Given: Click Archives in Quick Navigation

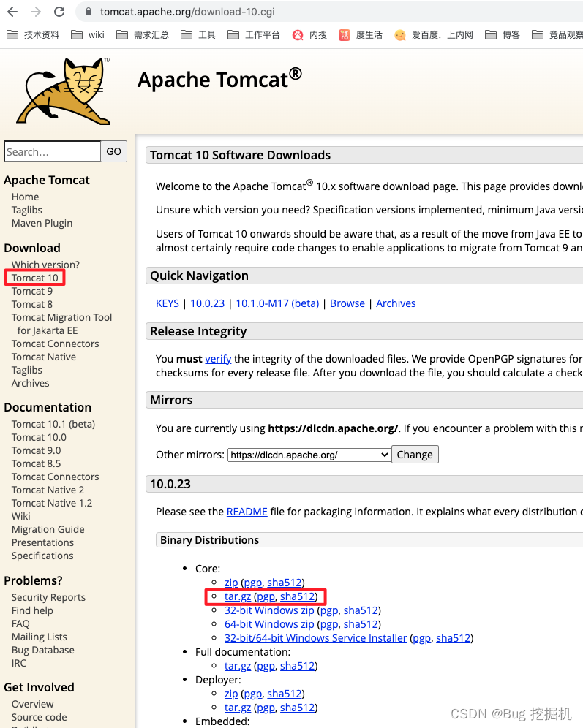Looking at the screenshot, I should pyautogui.click(x=396, y=303).
